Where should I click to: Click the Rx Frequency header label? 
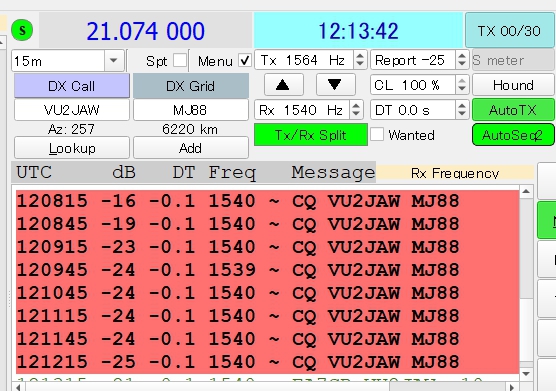click(455, 173)
